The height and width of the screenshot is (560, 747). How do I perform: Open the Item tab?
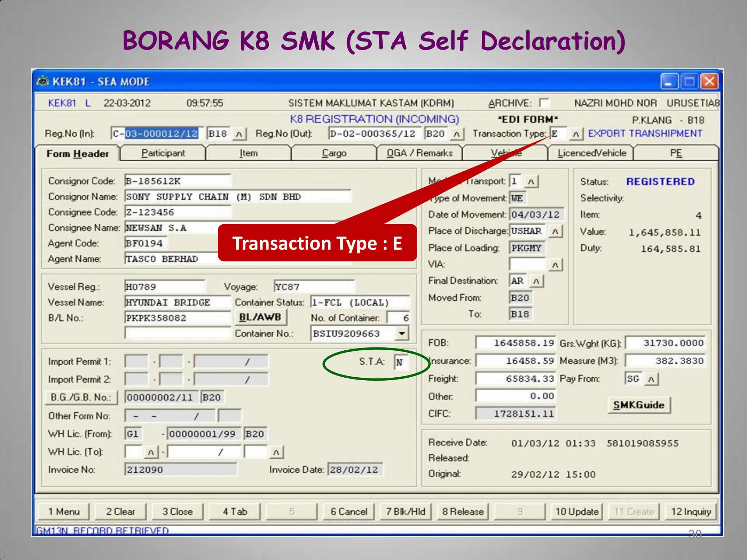(x=248, y=153)
